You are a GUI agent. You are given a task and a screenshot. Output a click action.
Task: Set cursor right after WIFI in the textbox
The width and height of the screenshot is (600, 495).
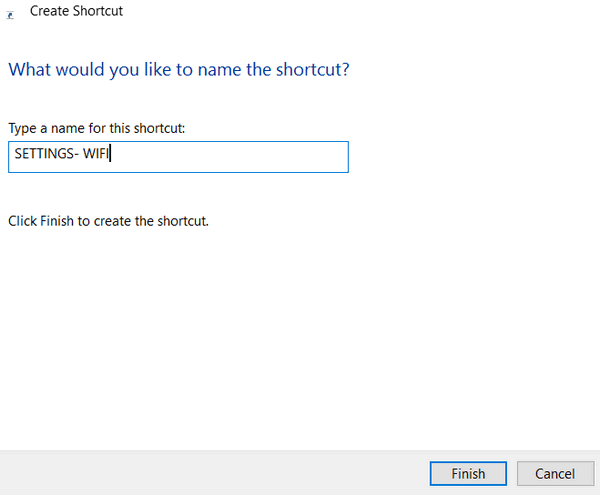(x=110, y=153)
